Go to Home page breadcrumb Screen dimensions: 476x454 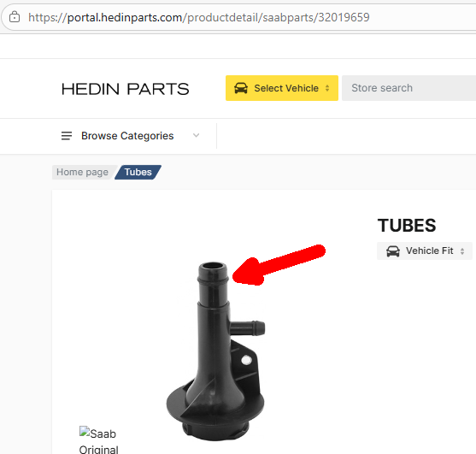coord(82,172)
